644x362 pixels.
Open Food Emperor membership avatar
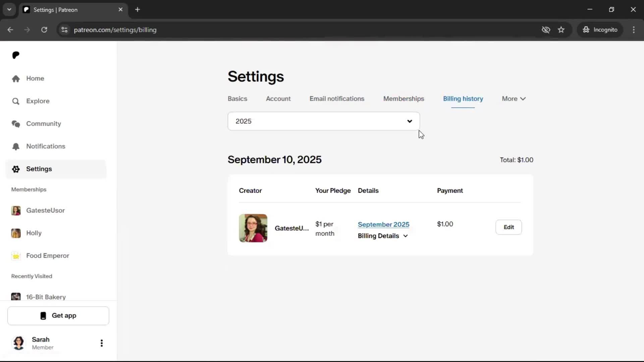pos(16,256)
